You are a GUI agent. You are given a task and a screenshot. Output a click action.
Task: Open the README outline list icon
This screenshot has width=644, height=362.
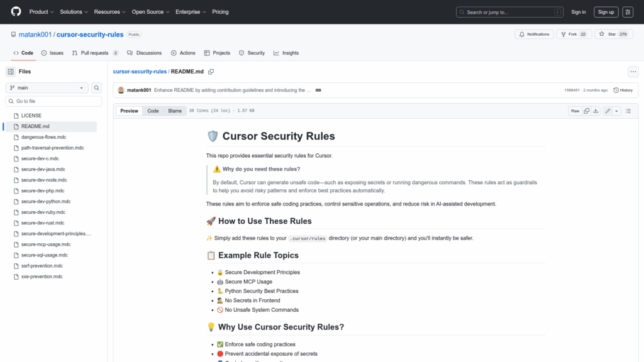point(628,111)
